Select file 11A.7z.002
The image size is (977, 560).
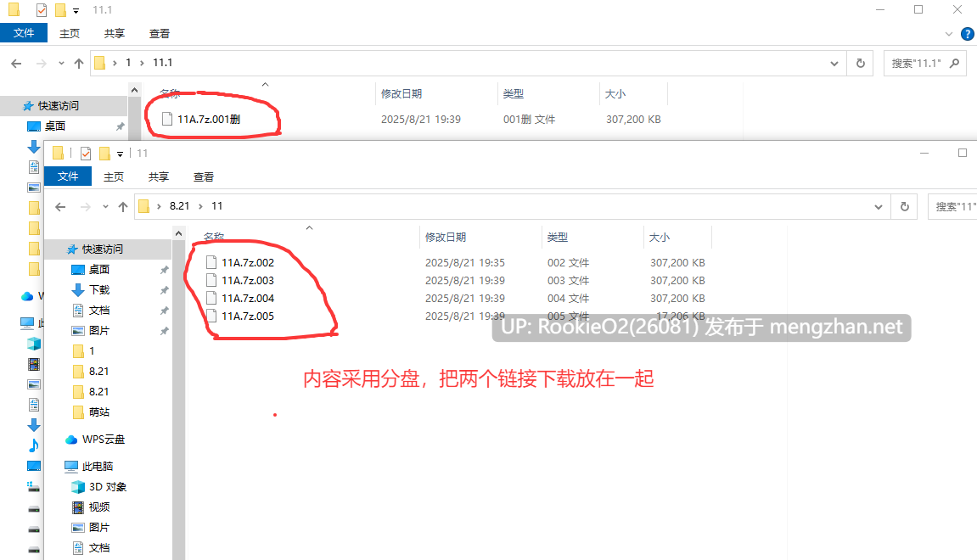click(247, 263)
